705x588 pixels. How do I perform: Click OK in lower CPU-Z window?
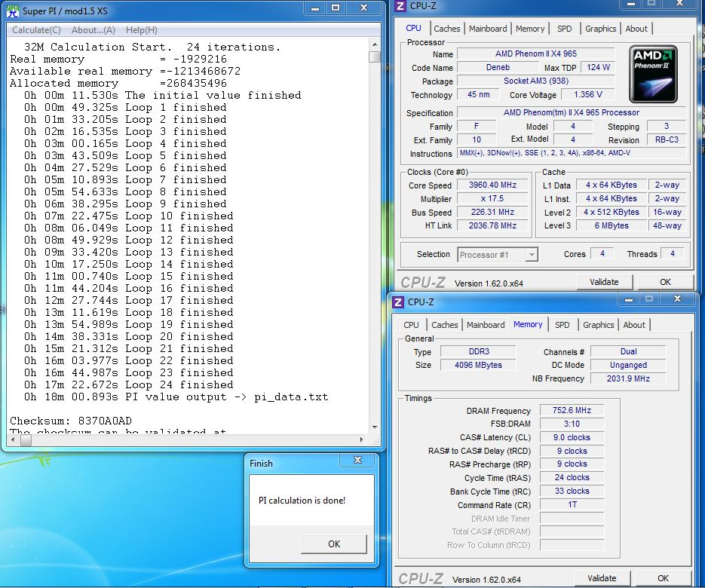click(664, 578)
